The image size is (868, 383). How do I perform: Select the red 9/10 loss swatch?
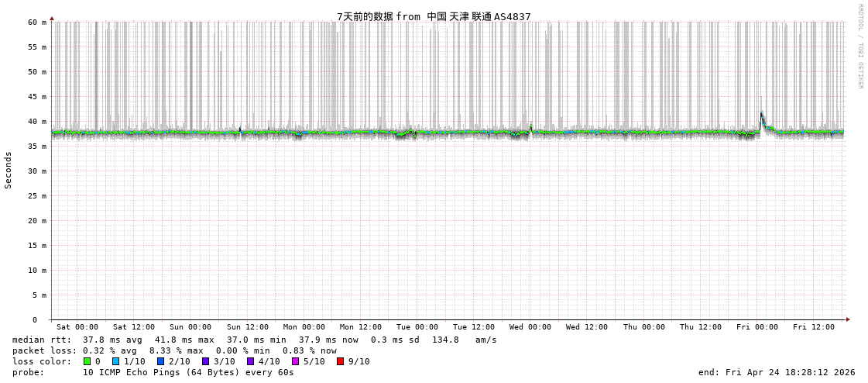341,361
